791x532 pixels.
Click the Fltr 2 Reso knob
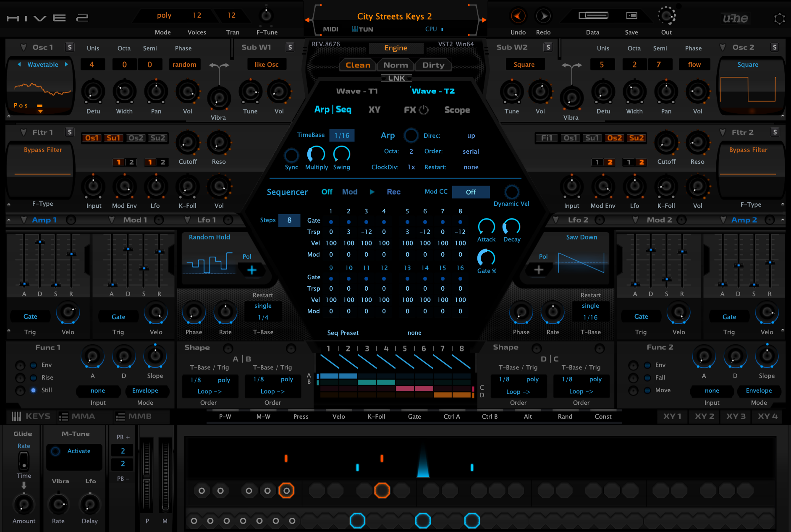pos(697,143)
